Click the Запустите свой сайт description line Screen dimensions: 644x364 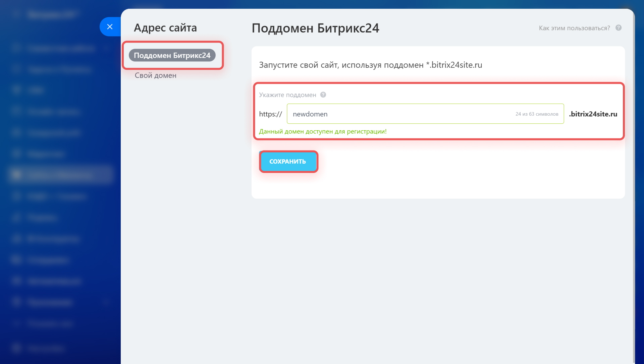coord(370,65)
